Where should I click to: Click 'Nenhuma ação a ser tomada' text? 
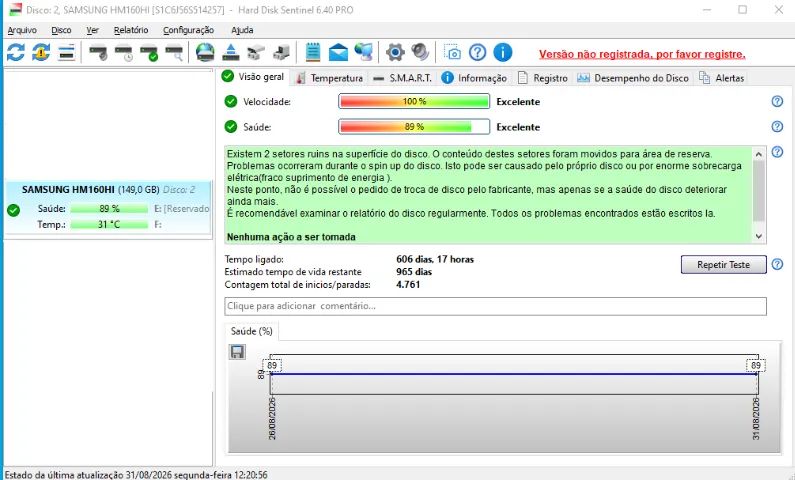(291, 237)
